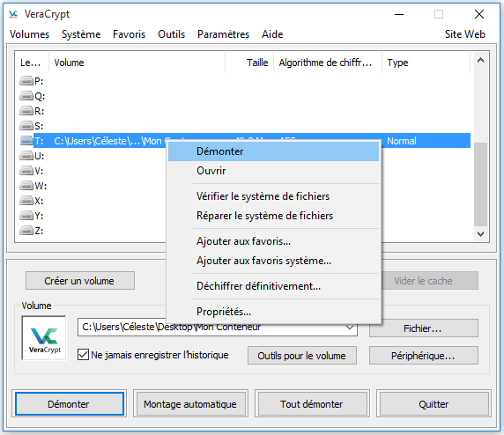Click the Quitter button
Image resolution: width=504 pixels, height=435 pixels.
[434, 404]
